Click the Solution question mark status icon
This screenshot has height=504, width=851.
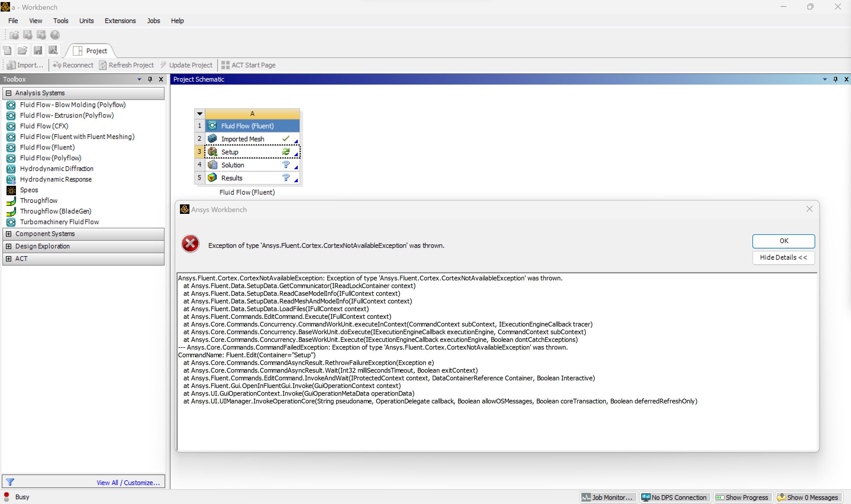286,165
